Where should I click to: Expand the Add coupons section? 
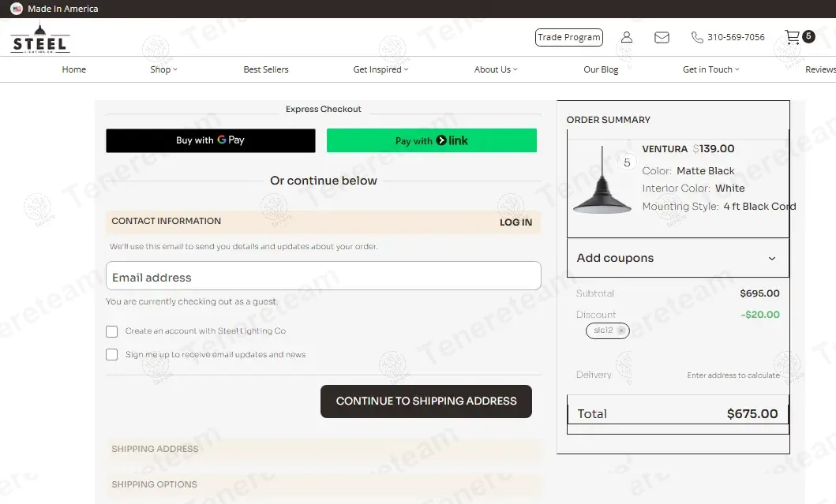677,258
